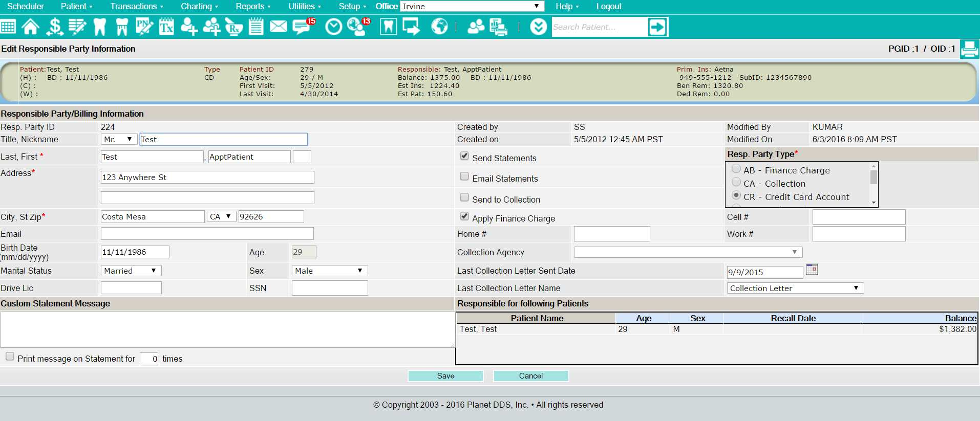This screenshot has width=980, height=421.
Task: Open the Collection Letter name dropdown
Action: click(x=795, y=288)
